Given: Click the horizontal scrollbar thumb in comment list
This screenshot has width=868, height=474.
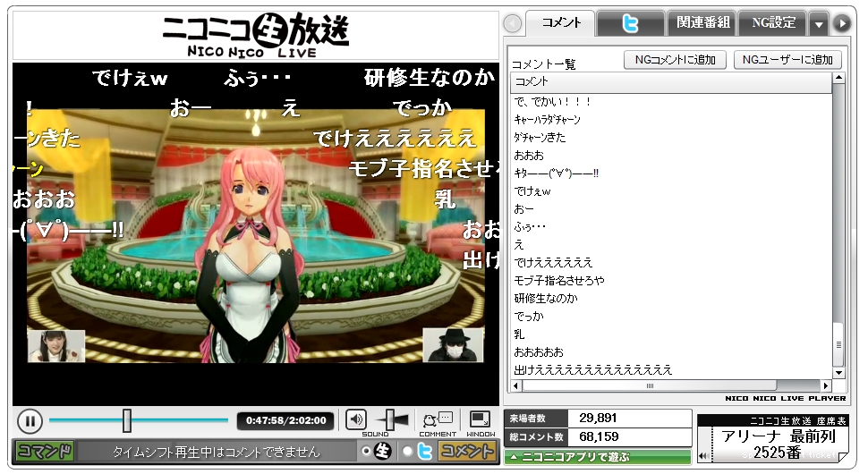Looking at the screenshot, I should pyautogui.click(x=650, y=385).
